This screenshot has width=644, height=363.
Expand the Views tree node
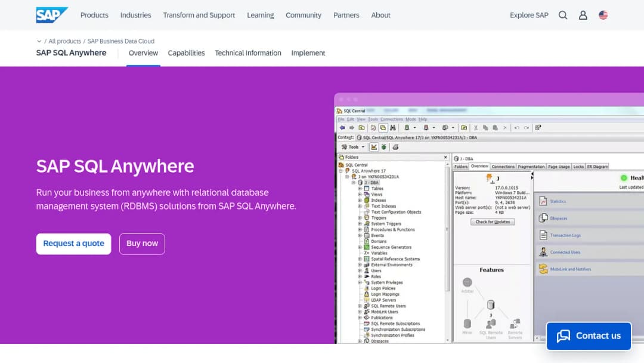360,194
